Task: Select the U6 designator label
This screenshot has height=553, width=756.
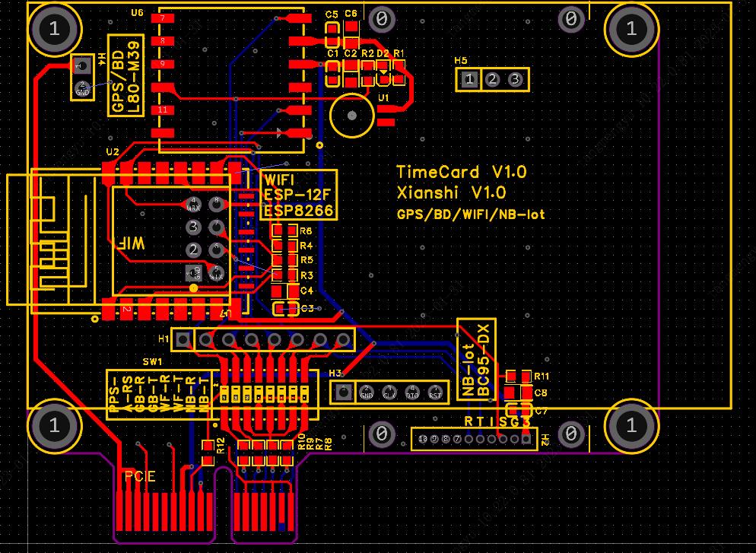Action: [137, 12]
